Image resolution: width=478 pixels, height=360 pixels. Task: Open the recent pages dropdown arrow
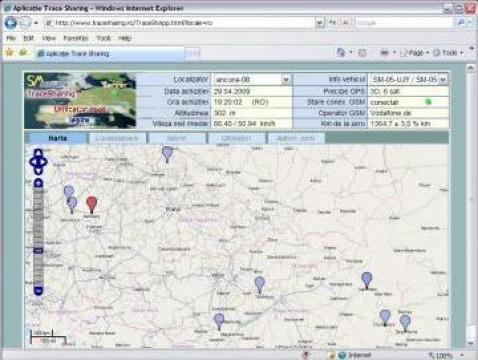point(36,23)
